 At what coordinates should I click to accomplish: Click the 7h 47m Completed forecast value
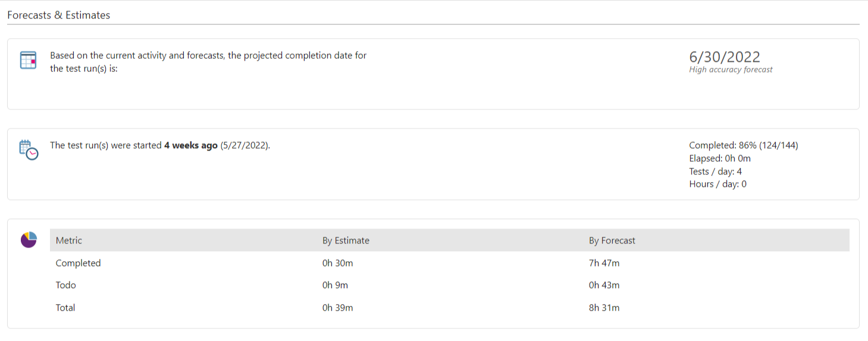pyautogui.click(x=604, y=263)
